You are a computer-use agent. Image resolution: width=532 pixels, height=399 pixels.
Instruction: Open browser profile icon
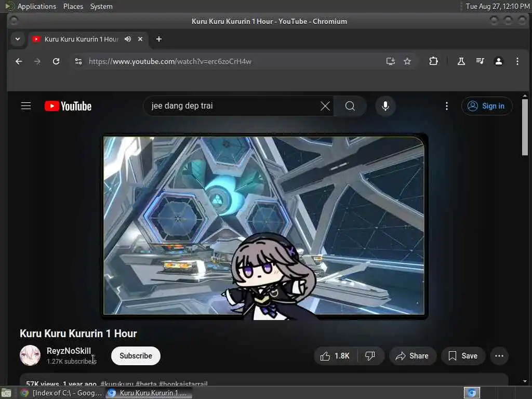pyautogui.click(x=498, y=61)
